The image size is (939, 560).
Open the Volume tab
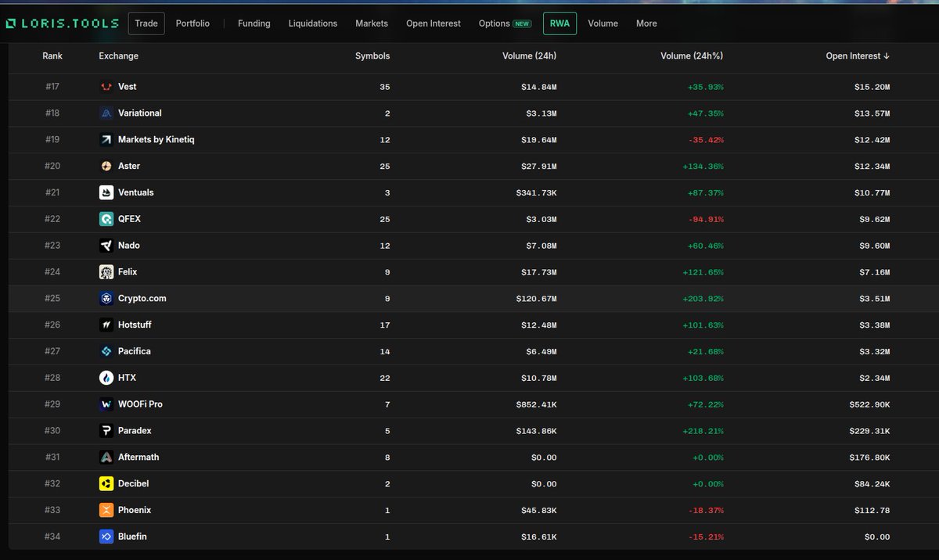coord(603,23)
